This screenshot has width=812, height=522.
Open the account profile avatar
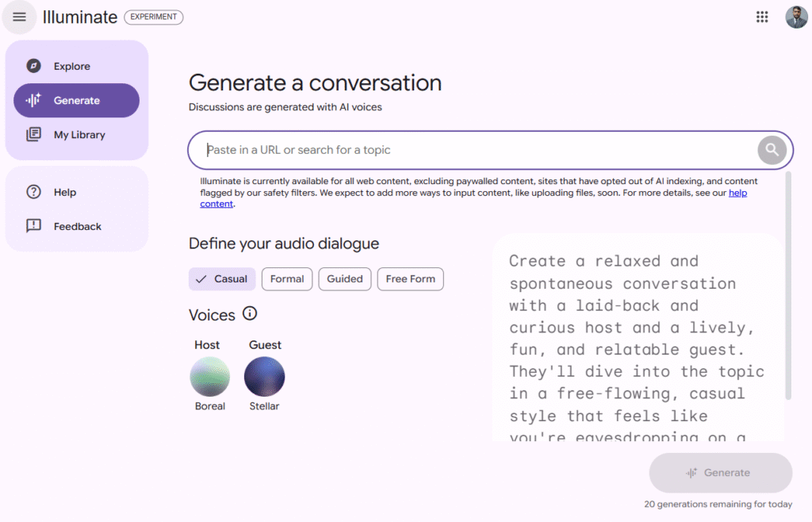(796, 17)
